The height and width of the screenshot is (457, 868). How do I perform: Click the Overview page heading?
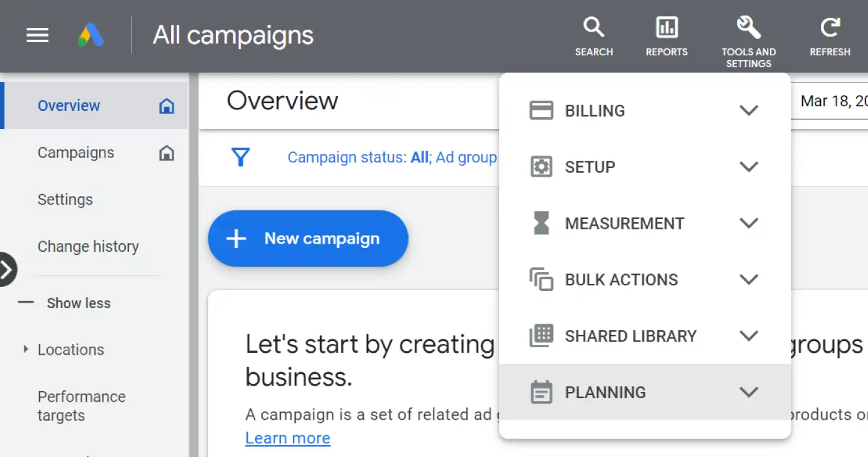(x=283, y=100)
